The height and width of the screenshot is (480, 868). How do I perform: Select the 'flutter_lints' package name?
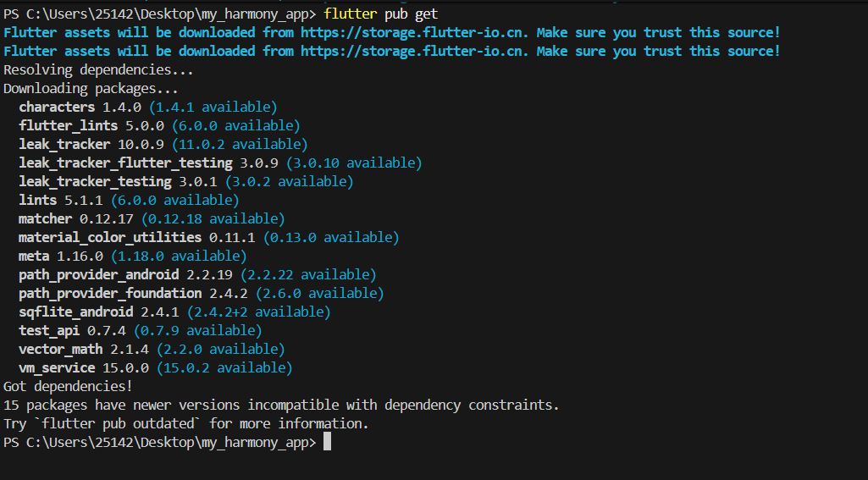68,125
